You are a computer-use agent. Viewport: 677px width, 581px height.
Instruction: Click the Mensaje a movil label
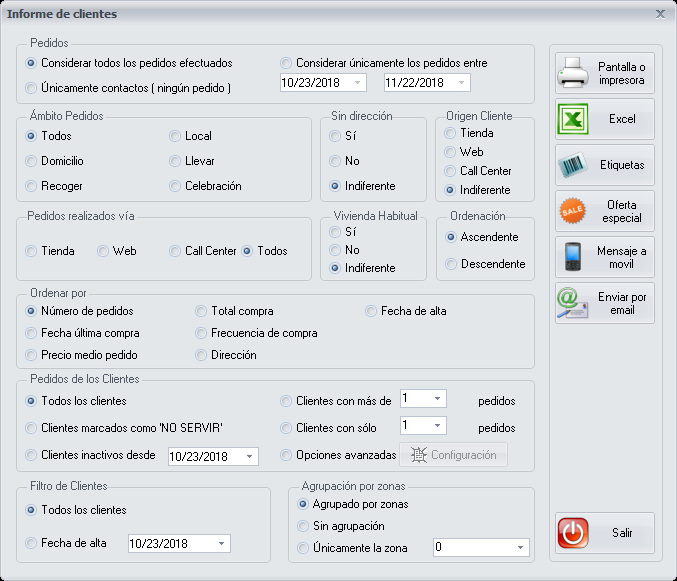(x=622, y=257)
